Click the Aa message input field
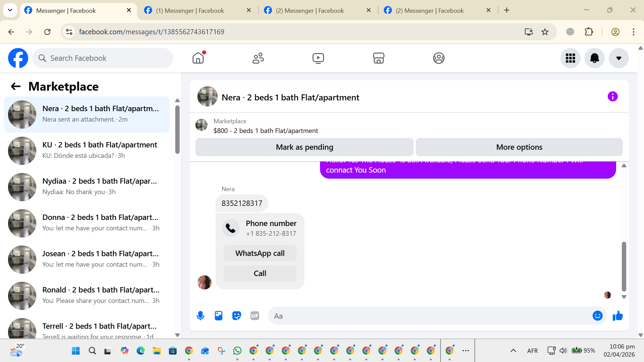Viewport: 644px width, 362px height. point(430,316)
